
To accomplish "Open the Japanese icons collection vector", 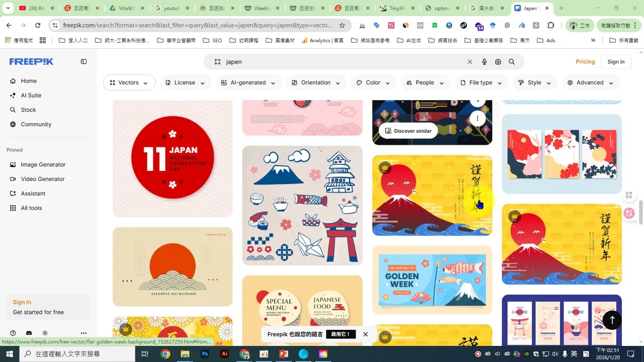I will coord(302,206).
